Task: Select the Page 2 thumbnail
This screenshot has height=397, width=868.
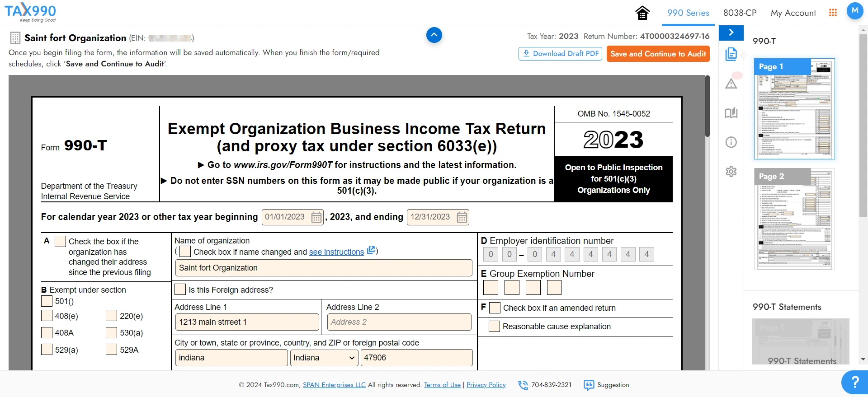Action: click(794, 219)
